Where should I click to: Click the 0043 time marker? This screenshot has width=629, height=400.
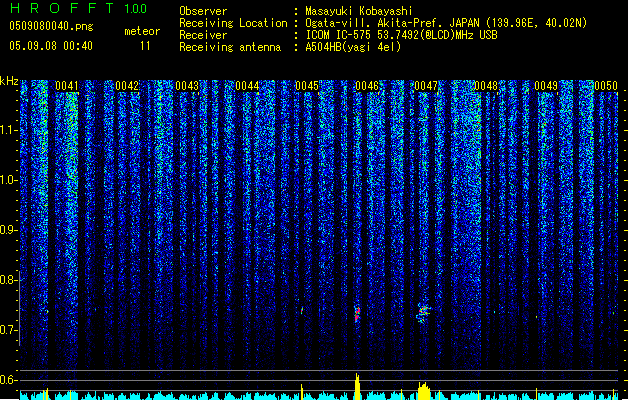pyautogui.click(x=187, y=86)
